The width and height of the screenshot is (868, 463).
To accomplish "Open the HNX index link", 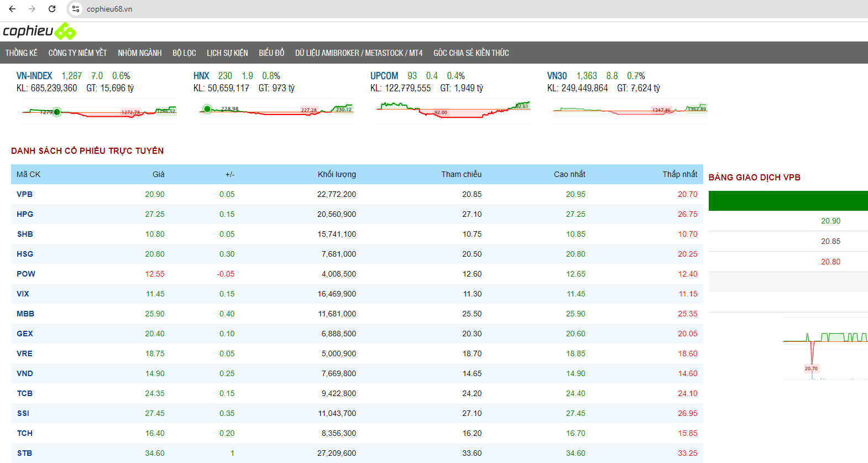I will point(201,76).
